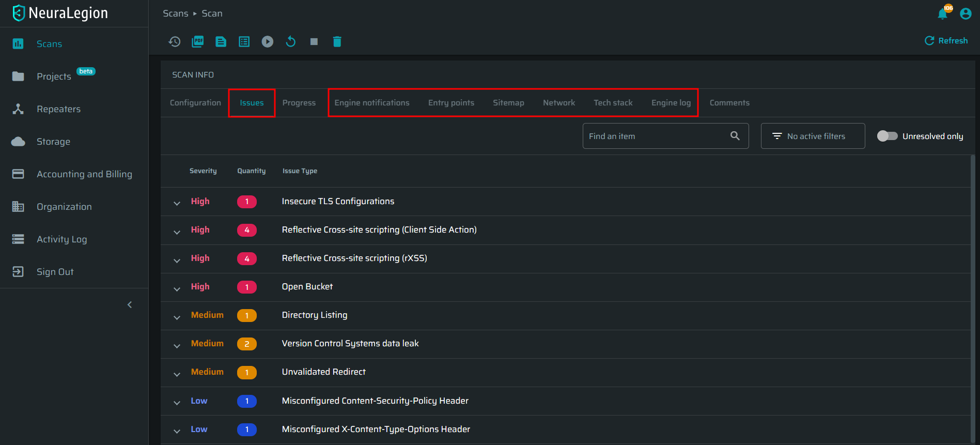Click quantity badge 2 for Version Control
The width and height of the screenshot is (980, 445).
point(247,344)
